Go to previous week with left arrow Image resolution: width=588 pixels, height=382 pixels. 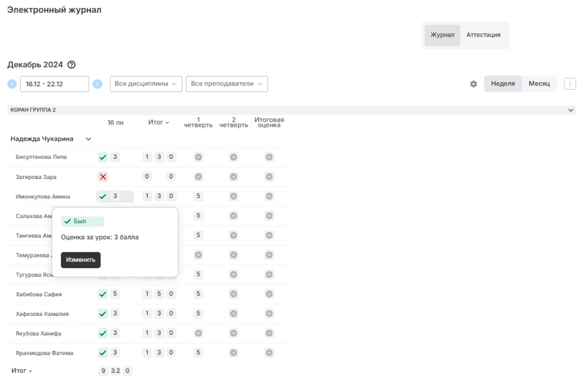tap(12, 84)
